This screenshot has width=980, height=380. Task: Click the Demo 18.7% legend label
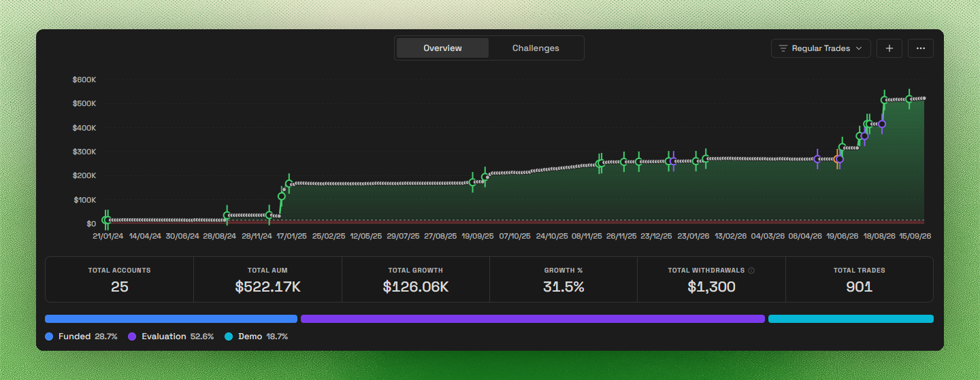[263, 336]
